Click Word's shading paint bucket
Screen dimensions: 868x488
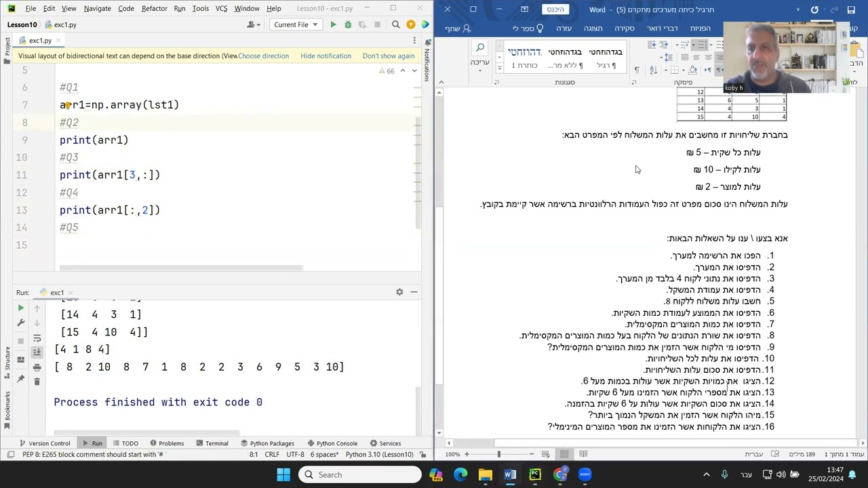tap(692, 69)
